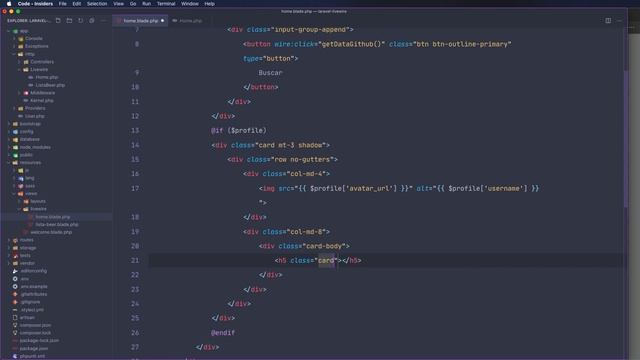Open the Run menu
The image size is (640, 360).
pos(147,4)
